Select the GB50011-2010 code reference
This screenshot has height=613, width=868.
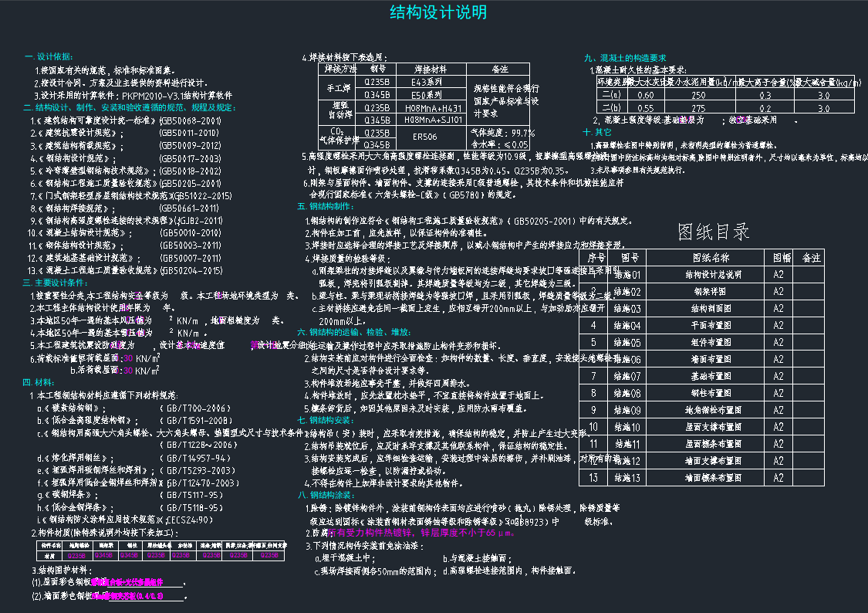tap(190, 134)
